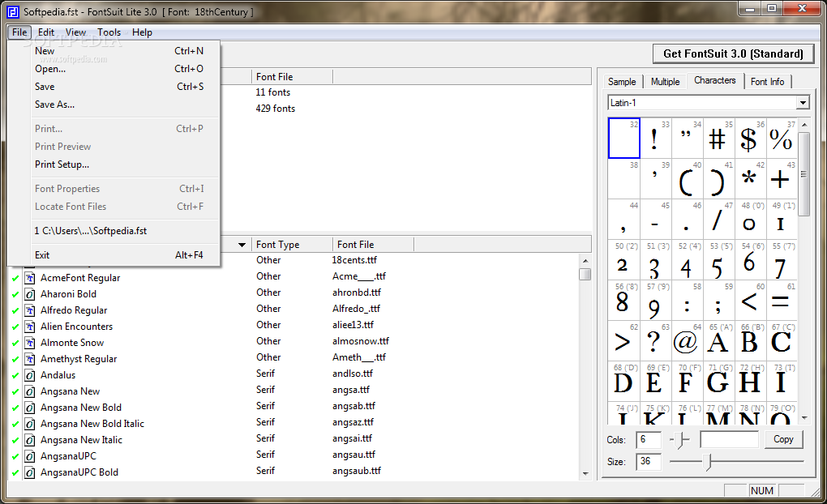
Task: Sort by the Font Type column header
Action: pyautogui.click(x=292, y=245)
